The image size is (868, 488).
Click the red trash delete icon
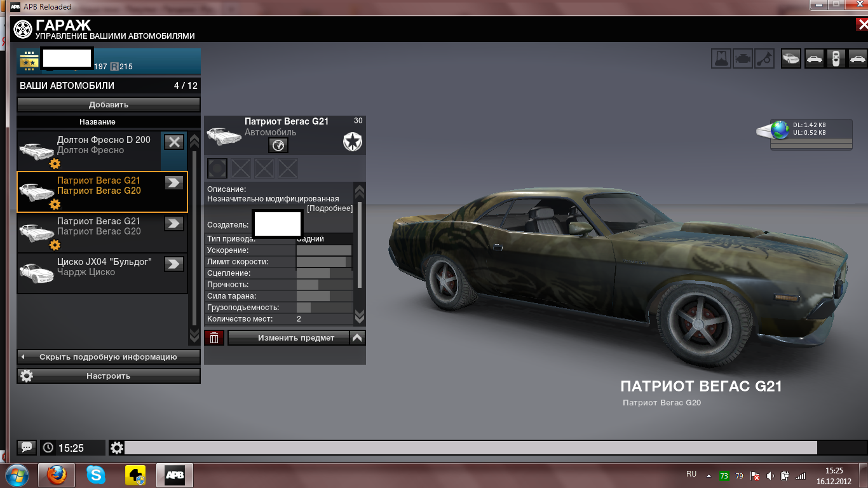(x=214, y=338)
